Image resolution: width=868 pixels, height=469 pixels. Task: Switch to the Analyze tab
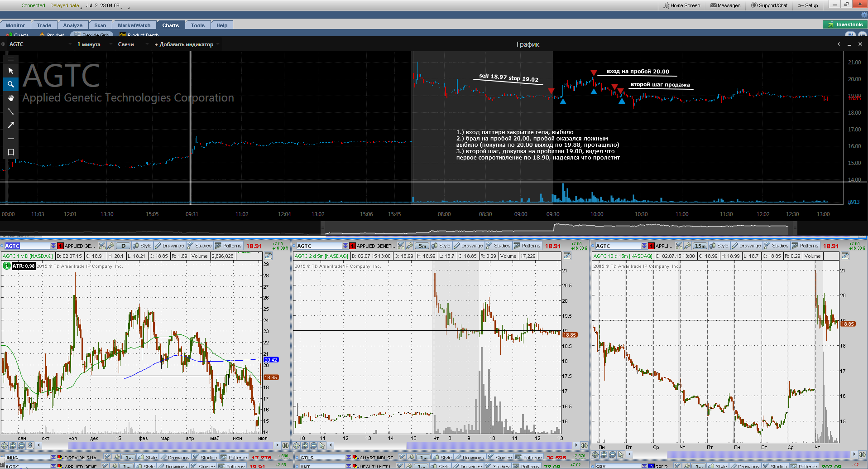[73, 25]
